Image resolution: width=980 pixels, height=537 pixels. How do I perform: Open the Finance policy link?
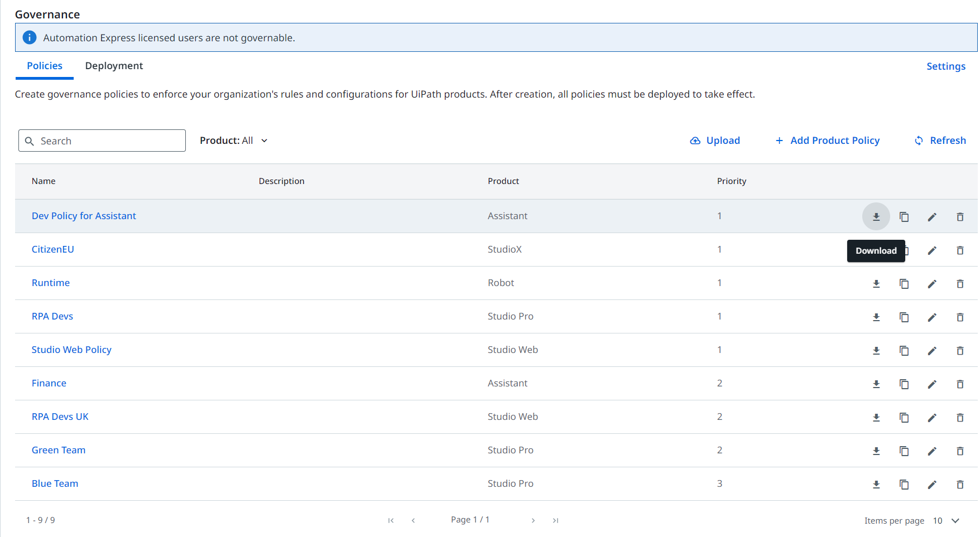(49, 383)
